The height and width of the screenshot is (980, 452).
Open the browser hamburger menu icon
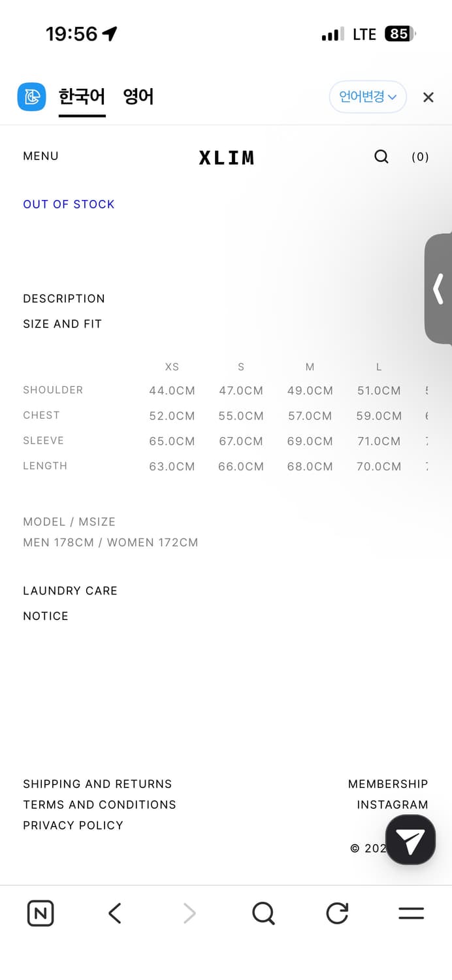click(411, 913)
